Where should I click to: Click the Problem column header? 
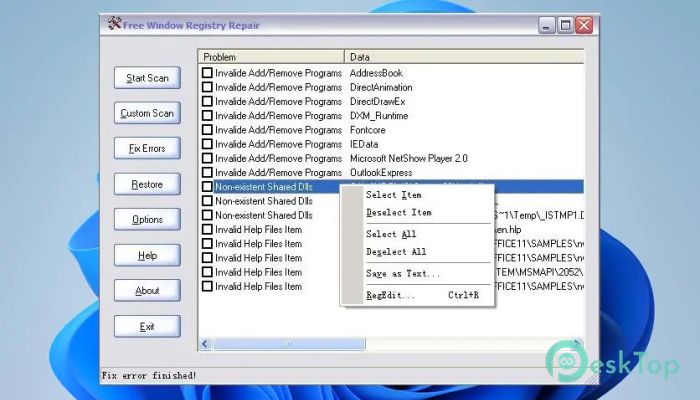click(271, 57)
